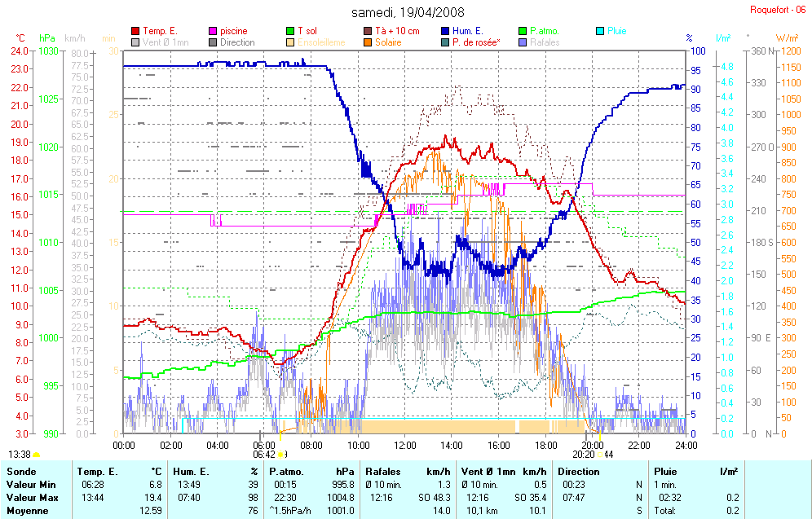This screenshot has width=812, height=519.
Task: Click the magenta piscine legend swatch
Action: pyautogui.click(x=212, y=31)
